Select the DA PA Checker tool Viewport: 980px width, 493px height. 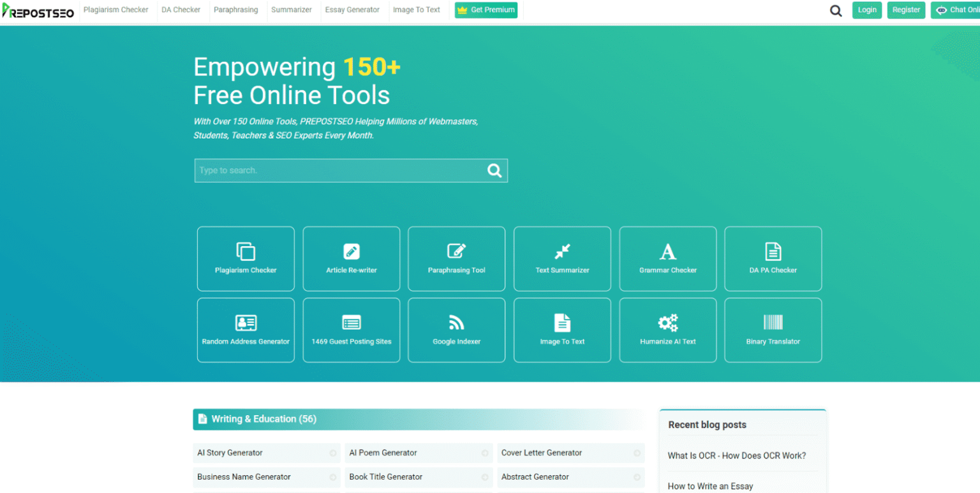[x=773, y=258]
